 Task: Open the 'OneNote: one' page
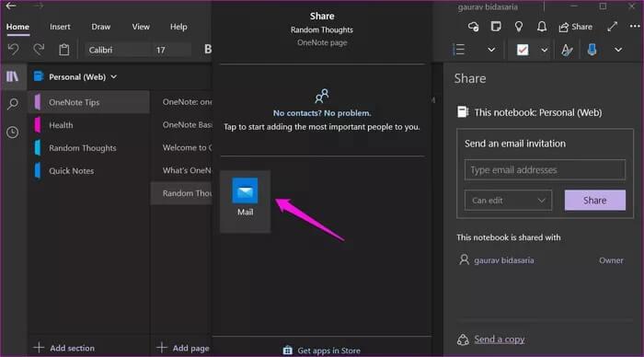(x=181, y=102)
